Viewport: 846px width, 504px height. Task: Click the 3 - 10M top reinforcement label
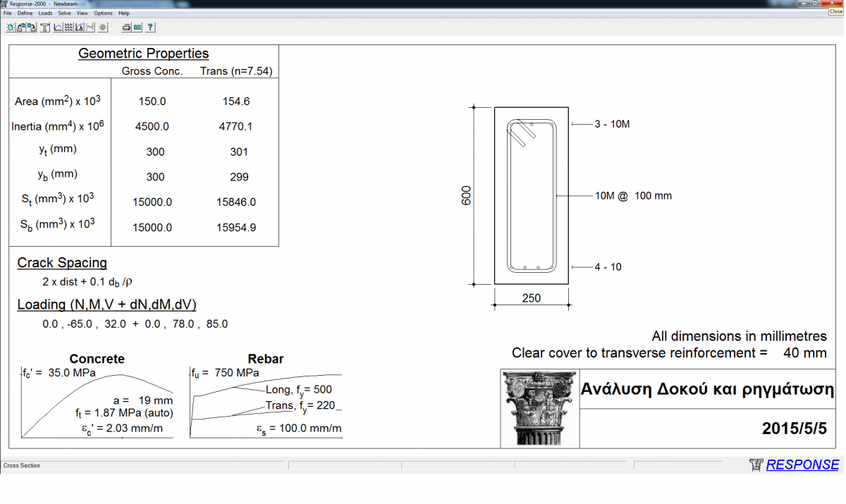pyautogui.click(x=612, y=124)
